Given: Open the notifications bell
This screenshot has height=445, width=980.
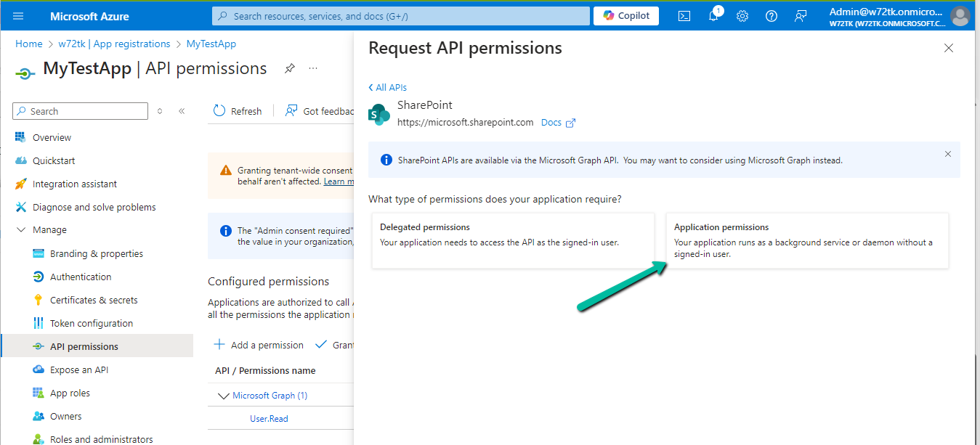Looking at the screenshot, I should pyautogui.click(x=713, y=16).
